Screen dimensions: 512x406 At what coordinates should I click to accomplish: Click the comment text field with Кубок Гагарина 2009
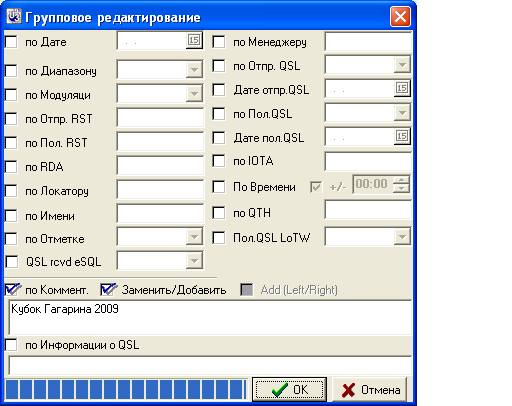click(210, 317)
